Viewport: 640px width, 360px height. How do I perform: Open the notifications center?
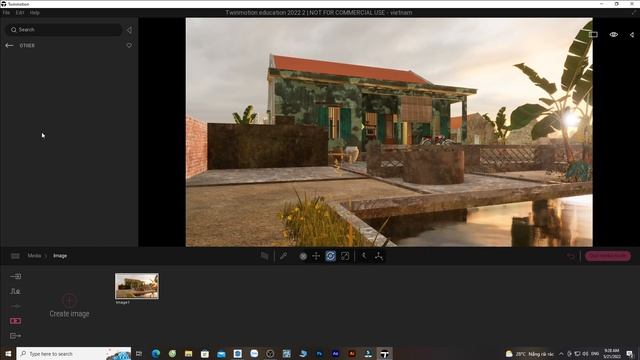coord(630,354)
